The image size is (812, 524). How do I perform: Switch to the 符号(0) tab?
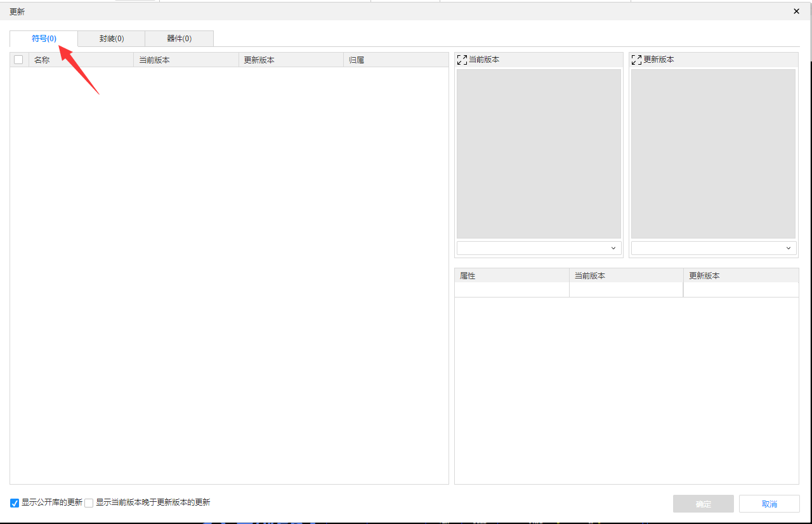(x=44, y=39)
